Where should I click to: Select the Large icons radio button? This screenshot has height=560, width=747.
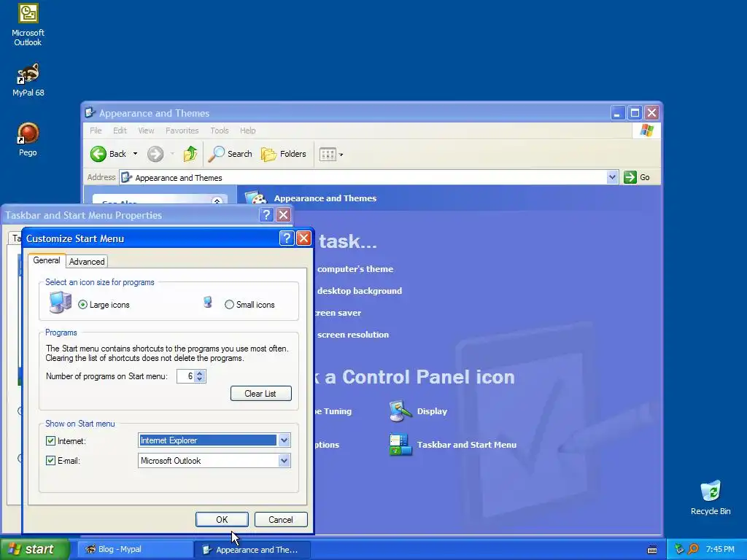point(83,305)
